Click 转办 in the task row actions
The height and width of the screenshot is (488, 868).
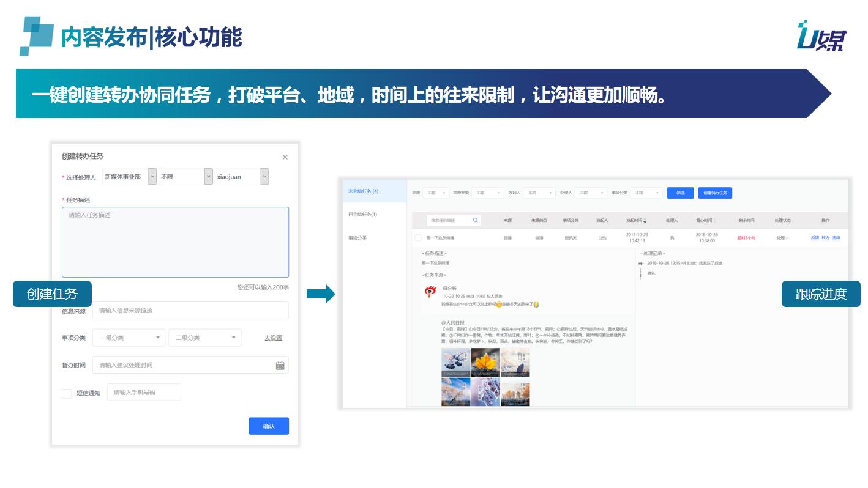pos(825,238)
